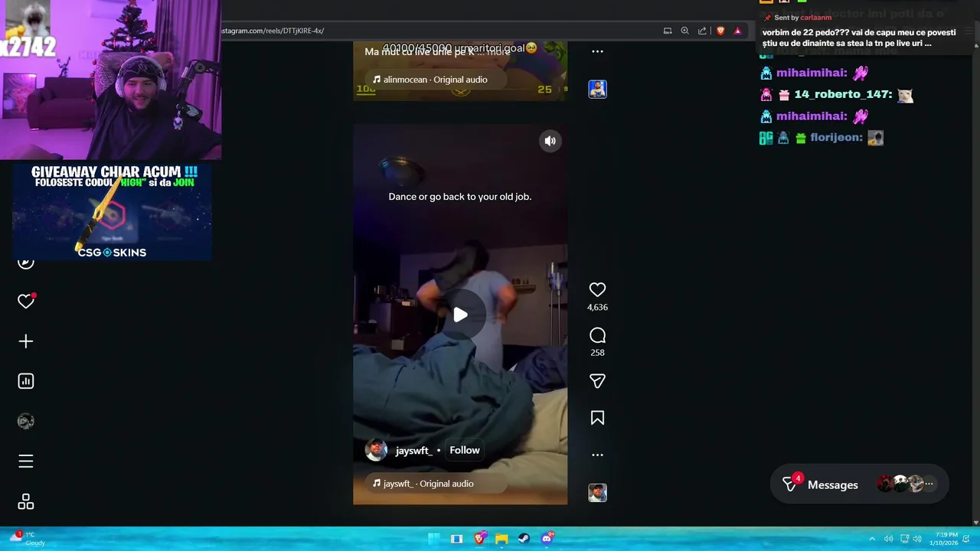Share the jayswft_ reel via paper plane
The image size is (980, 551).
point(597,381)
